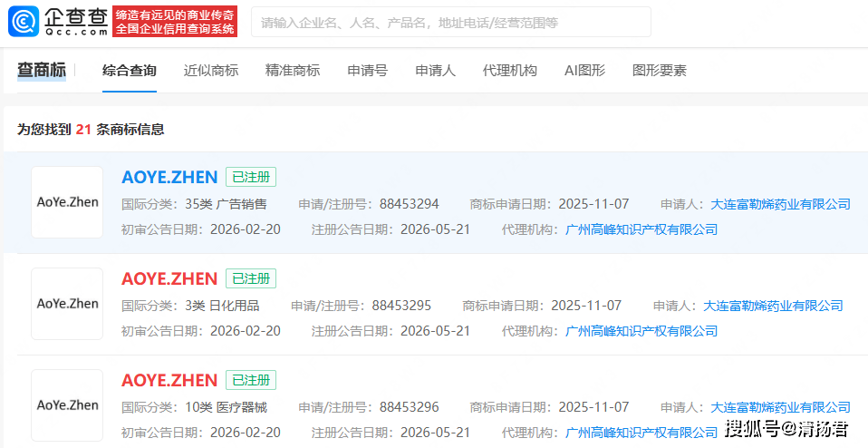Image resolution: width=868 pixels, height=448 pixels.
Task: Open AoYe.Zhen thumbnail for 35类 trademark
Action: click(67, 202)
